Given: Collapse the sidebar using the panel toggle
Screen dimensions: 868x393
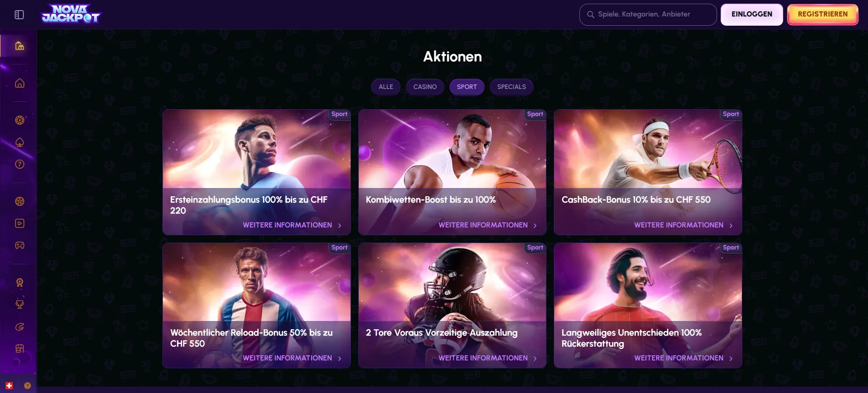Looking at the screenshot, I should [x=19, y=14].
